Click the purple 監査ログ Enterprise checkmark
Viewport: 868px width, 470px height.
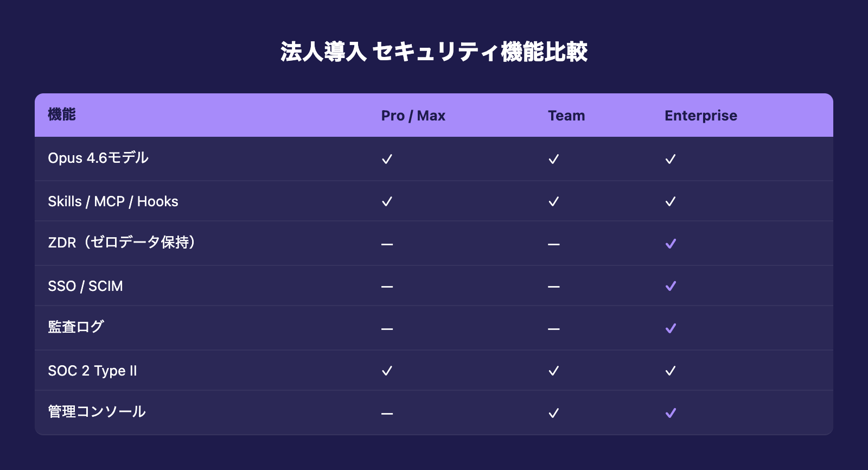pos(671,328)
